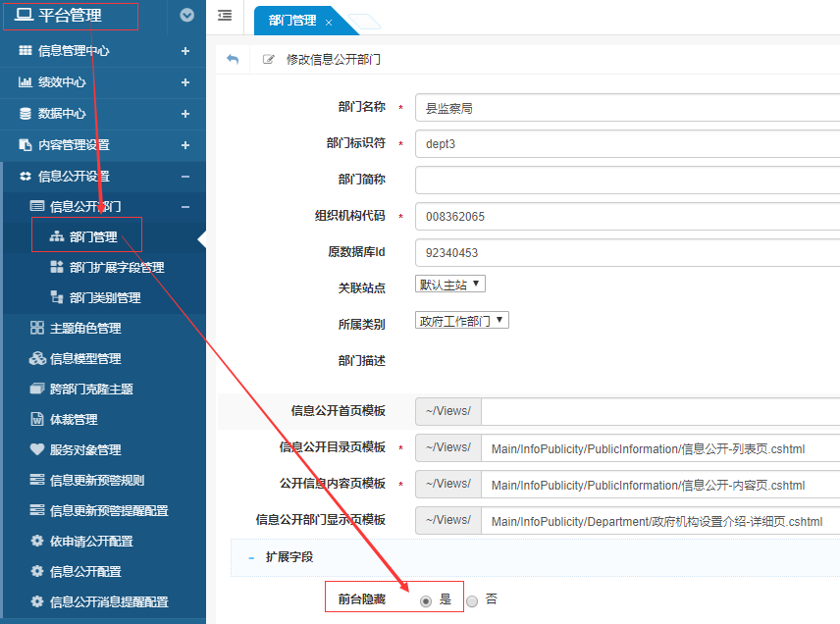Open 依申请公开配置 menu item

(90, 542)
